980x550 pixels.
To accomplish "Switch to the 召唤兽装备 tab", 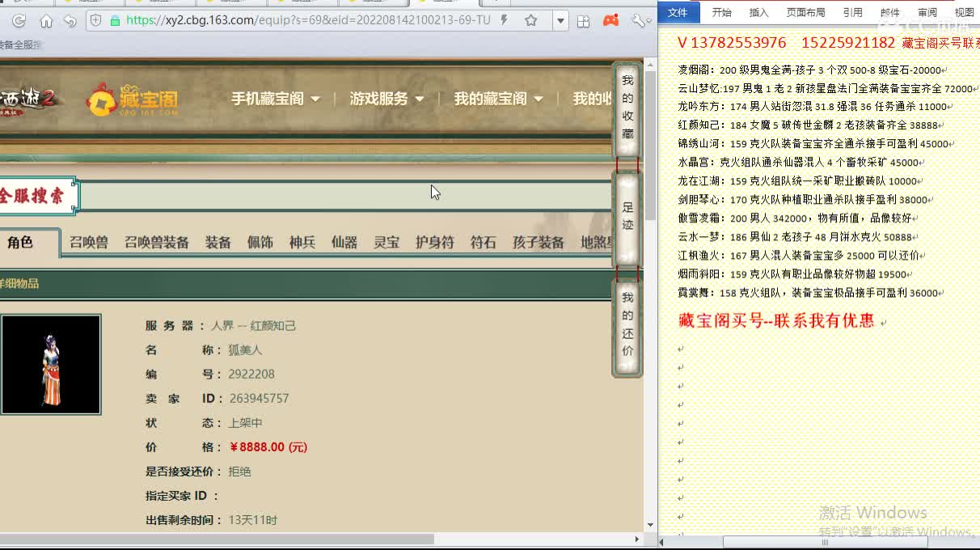I will [x=157, y=243].
